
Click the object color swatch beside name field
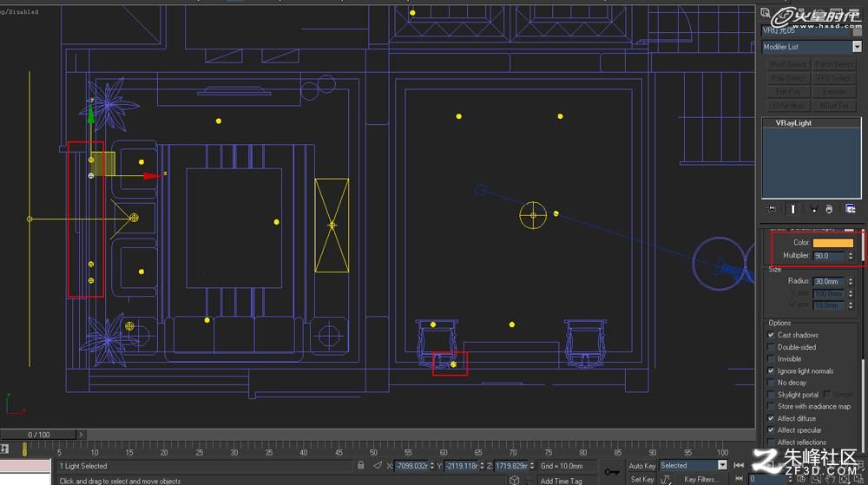tap(858, 31)
